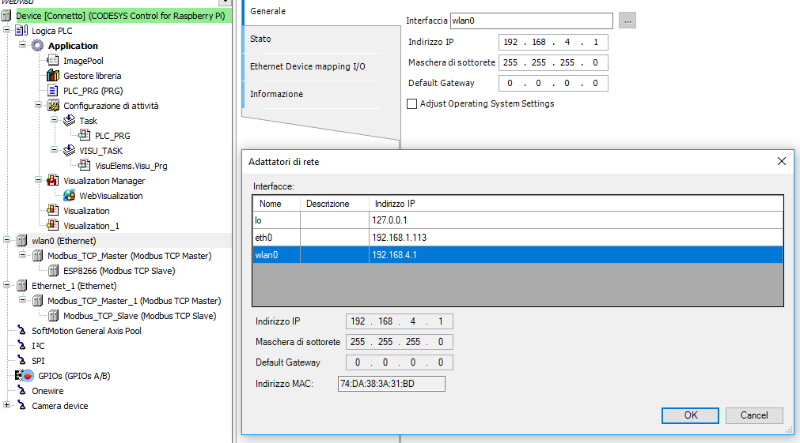Screen dimensions: 800x443
Task: Click the Descrizione column header
Action: pyautogui.click(x=335, y=204)
